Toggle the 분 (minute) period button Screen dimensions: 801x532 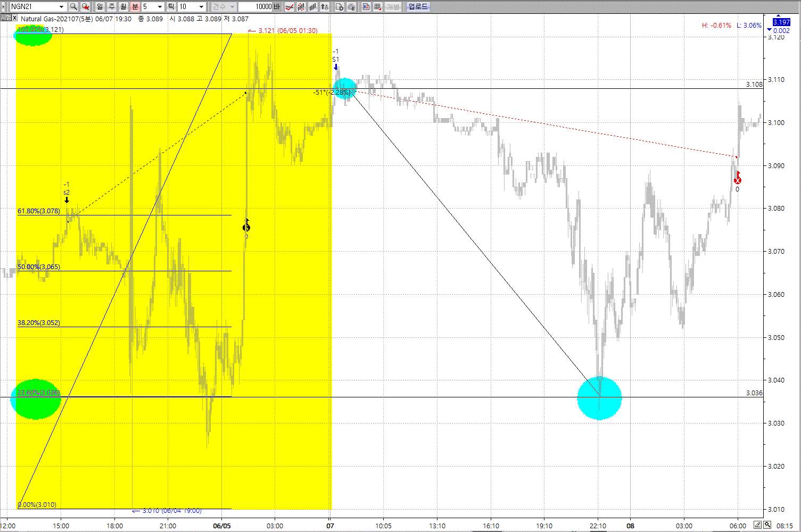pos(135,7)
